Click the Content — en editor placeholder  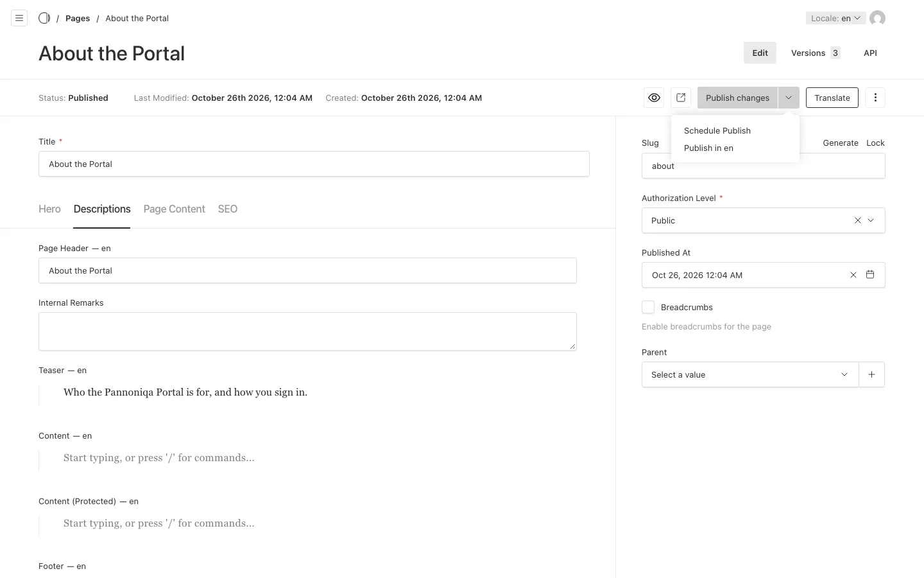(158, 458)
